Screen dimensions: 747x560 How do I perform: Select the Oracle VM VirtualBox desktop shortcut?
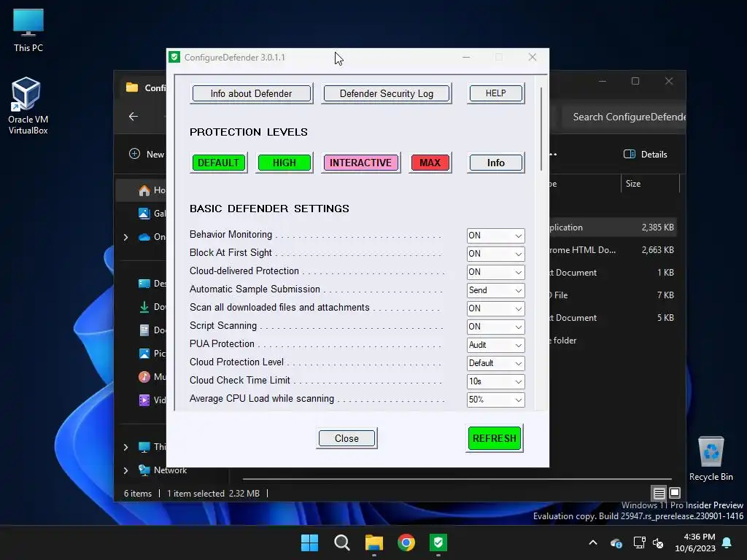click(28, 106)
